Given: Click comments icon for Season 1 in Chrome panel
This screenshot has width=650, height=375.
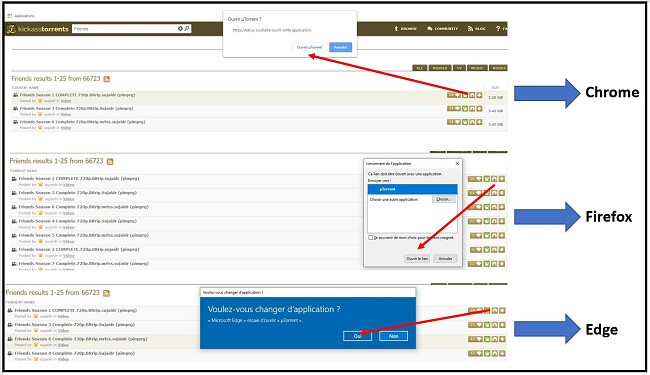Looking at the screenshot, I should click(x=454, y=95).
